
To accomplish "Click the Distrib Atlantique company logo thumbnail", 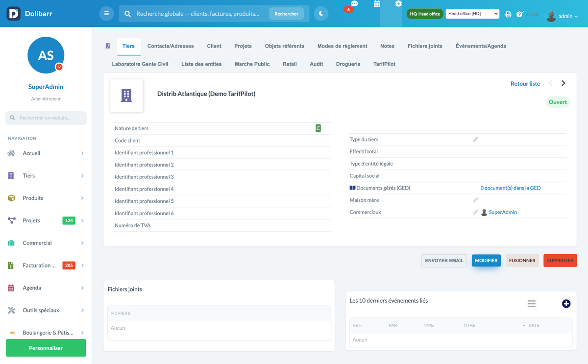I will (126, 96).
